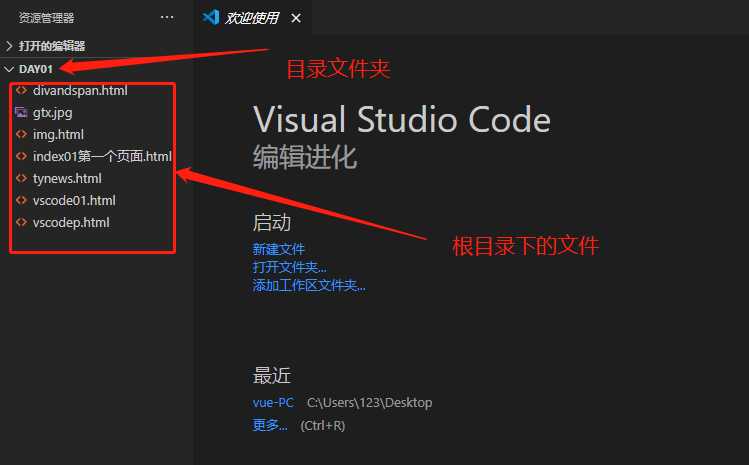The height and width of the screenshot is (465, 749).
Task: Click the DAY01 folder name
Action: pyautogui.click(x=36, y=69)
